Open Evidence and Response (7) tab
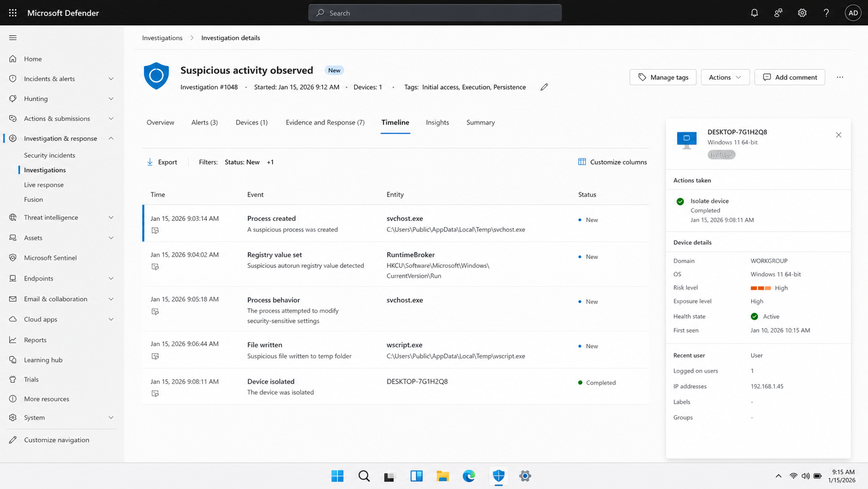Viewport: 868px width, 489px height. coord(325,123)
